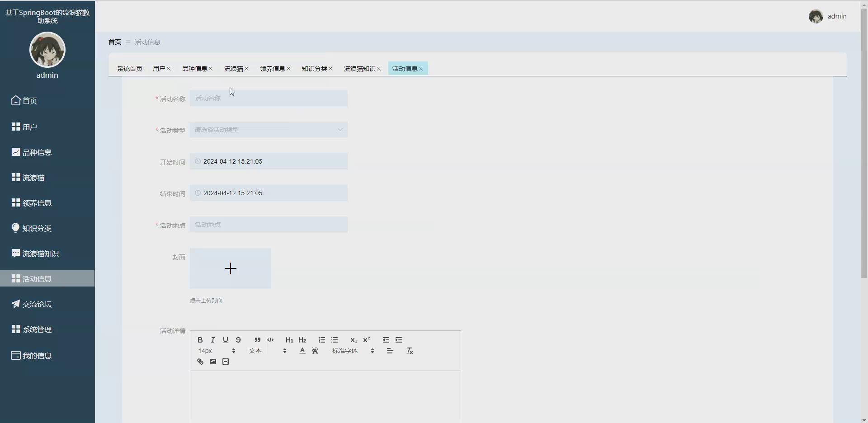Open 交流论坛 in the sidebar

[x=47, y=304]
